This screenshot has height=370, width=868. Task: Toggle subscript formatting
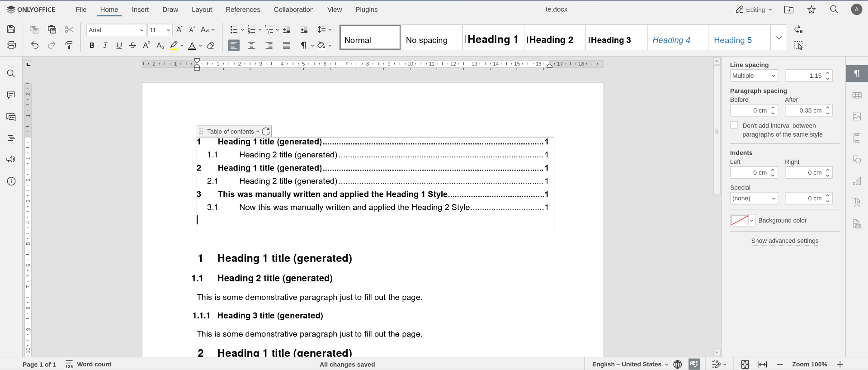[160, 45]
